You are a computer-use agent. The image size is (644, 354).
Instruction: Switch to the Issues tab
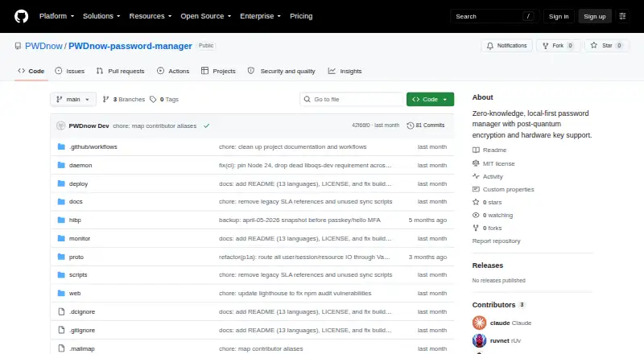tap(70, 71)
